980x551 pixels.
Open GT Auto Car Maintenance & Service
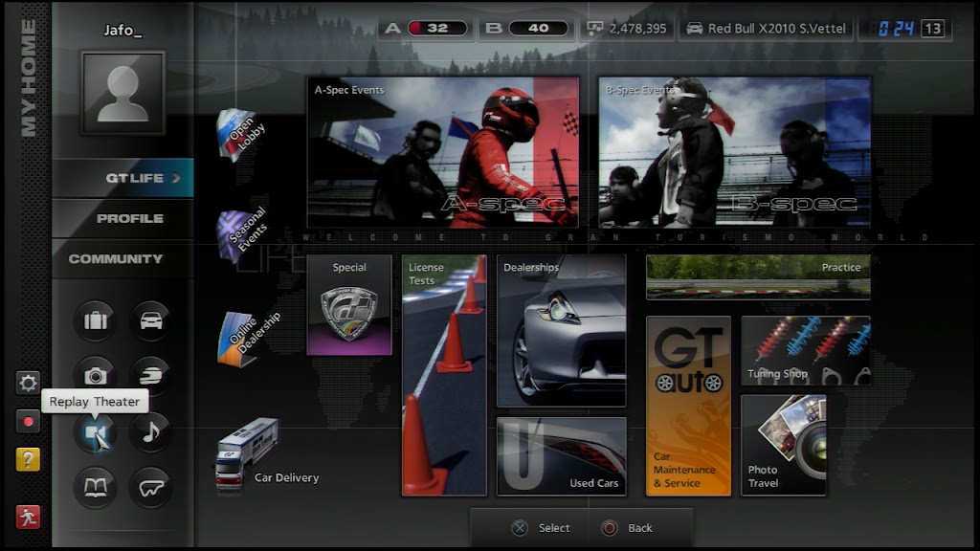click(x=688, y=406)
